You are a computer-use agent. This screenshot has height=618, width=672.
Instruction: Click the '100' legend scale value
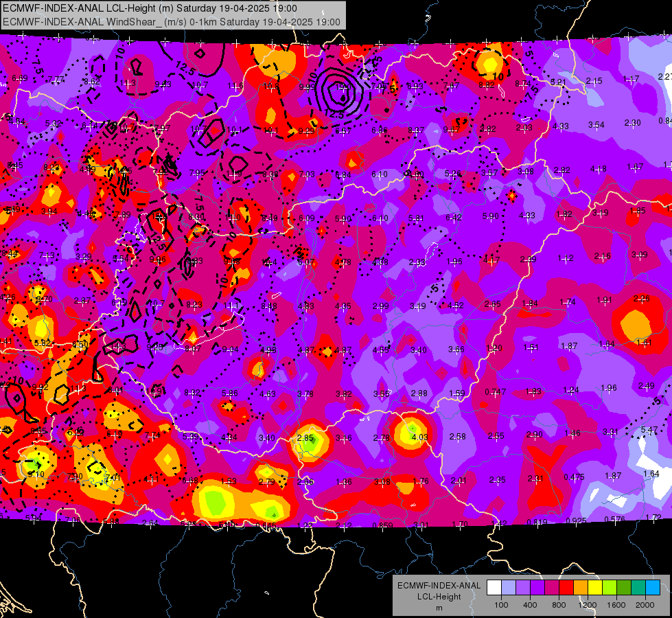click(501, 605)
